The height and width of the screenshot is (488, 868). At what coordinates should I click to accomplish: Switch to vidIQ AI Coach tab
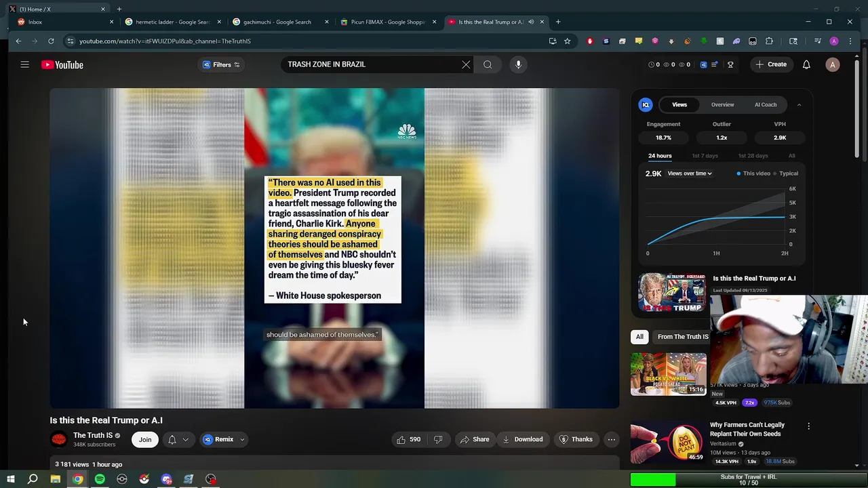(x=766, y=104)
